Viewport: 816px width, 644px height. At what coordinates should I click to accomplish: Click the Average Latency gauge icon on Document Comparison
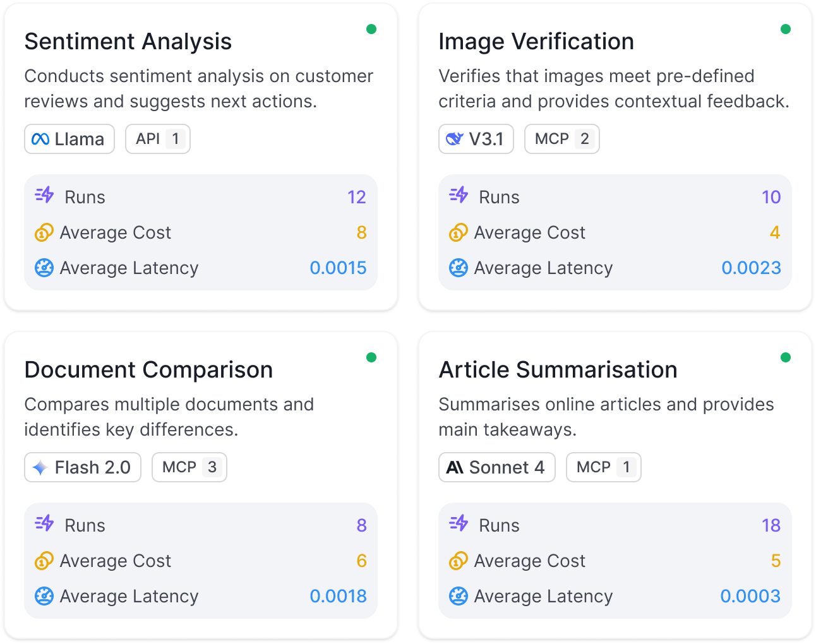click(44, 596)
